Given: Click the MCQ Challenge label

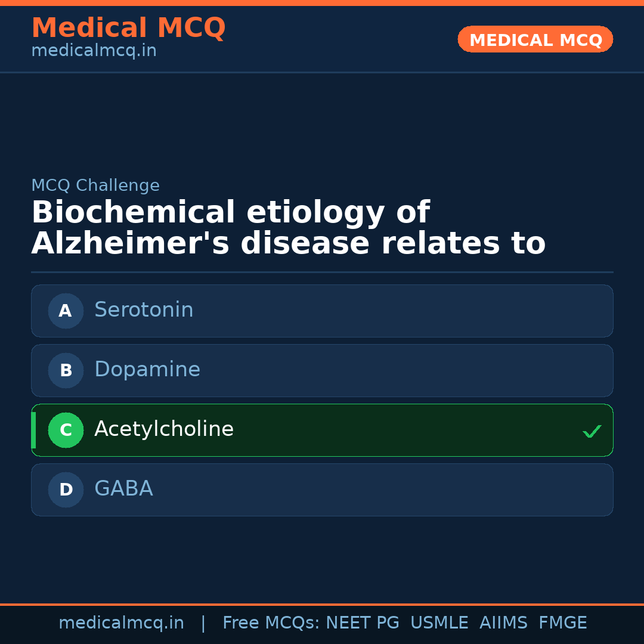Looking at the screenshot, I should pyautogui.click(x=95, y=185).
